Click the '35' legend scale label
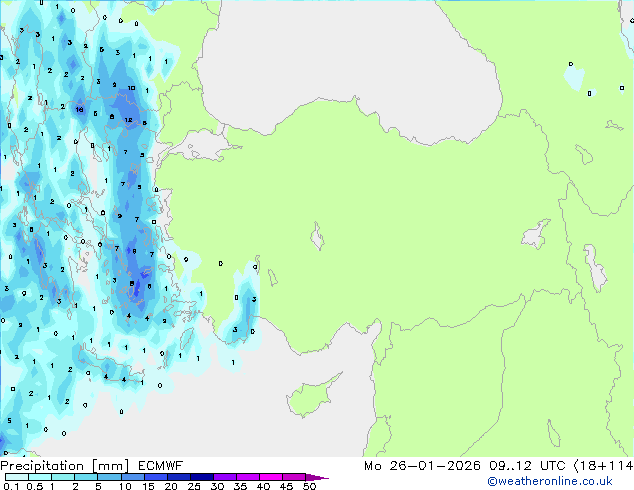Image resolution: width=634 pixels, height=490 pixels. 240,486
